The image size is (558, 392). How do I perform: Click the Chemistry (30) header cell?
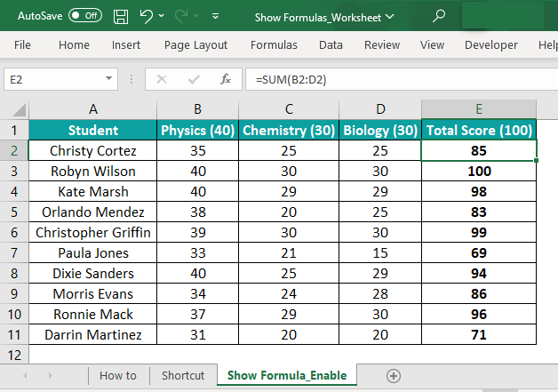(x=289, y=130)
